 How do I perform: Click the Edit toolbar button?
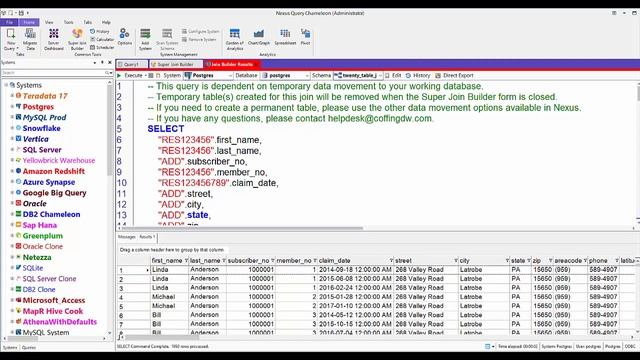click(x=393, y=76)
